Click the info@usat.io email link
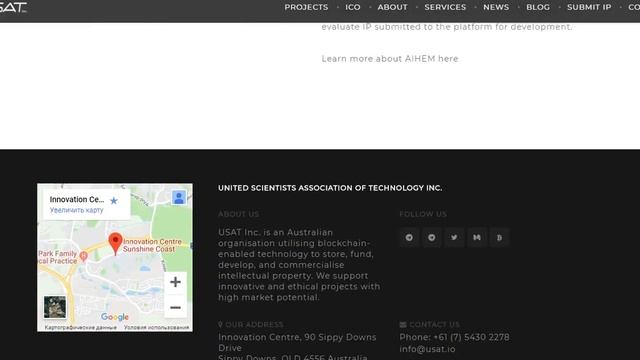This screenshot has height=360, width=640. pyautogui.click(x=427, y=349)
